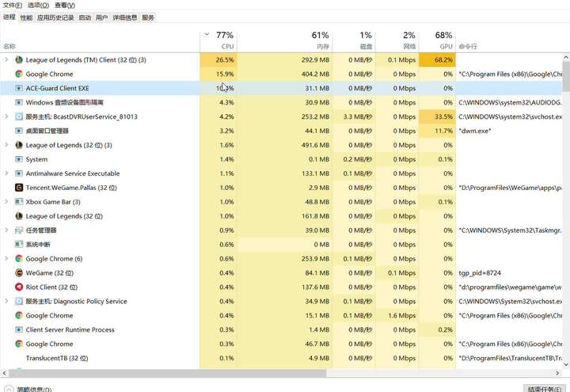
Task: Click the Antimalware Service Executable icon
Action: click(19, 173)
